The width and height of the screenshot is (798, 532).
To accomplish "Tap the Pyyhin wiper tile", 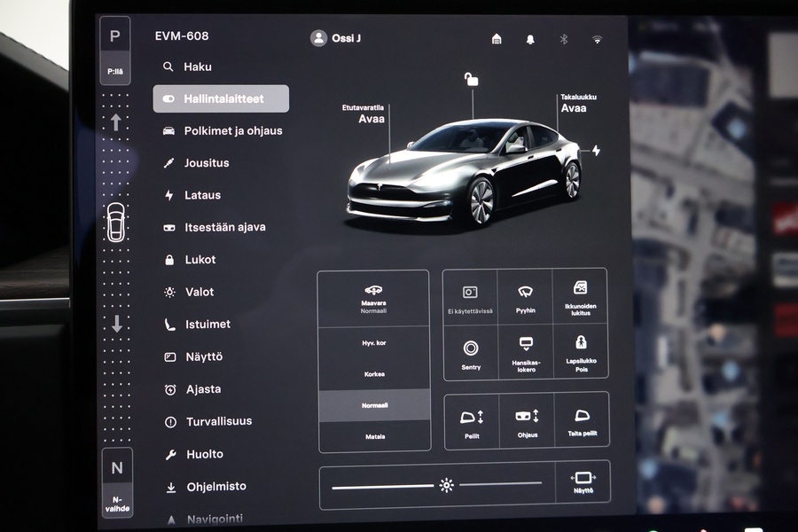I will click(525, 297).
